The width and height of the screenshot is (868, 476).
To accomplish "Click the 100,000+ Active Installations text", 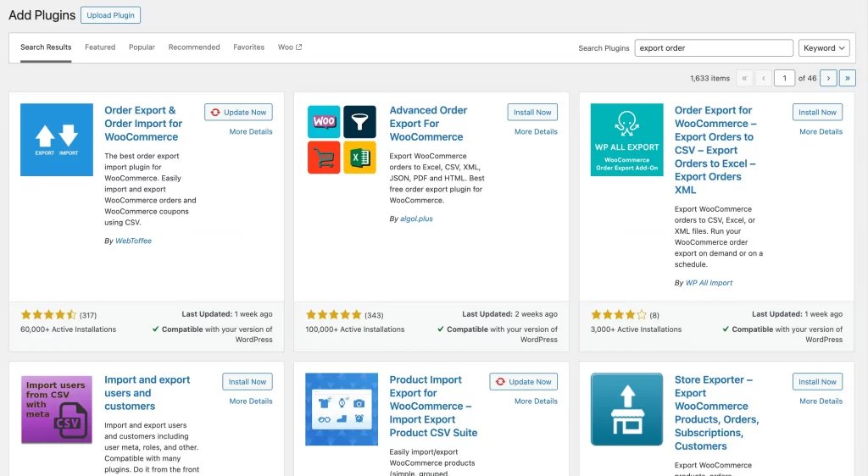I will (x=355, y=329).
